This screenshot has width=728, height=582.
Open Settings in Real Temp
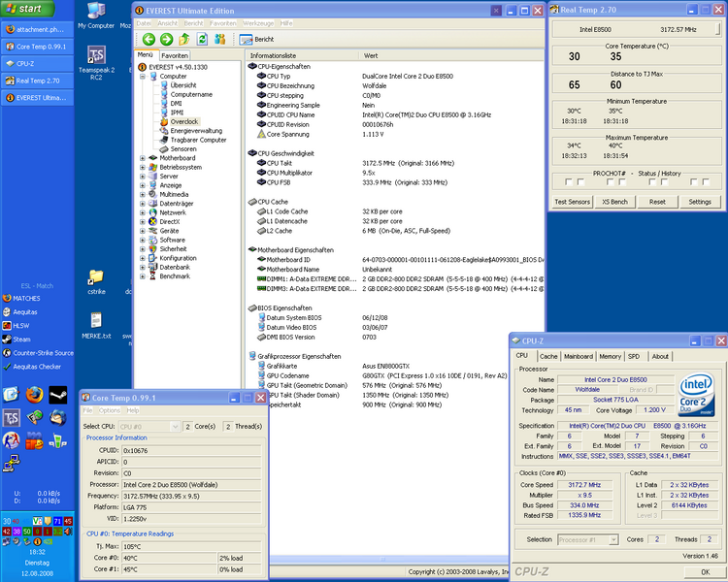click(700, 202)
